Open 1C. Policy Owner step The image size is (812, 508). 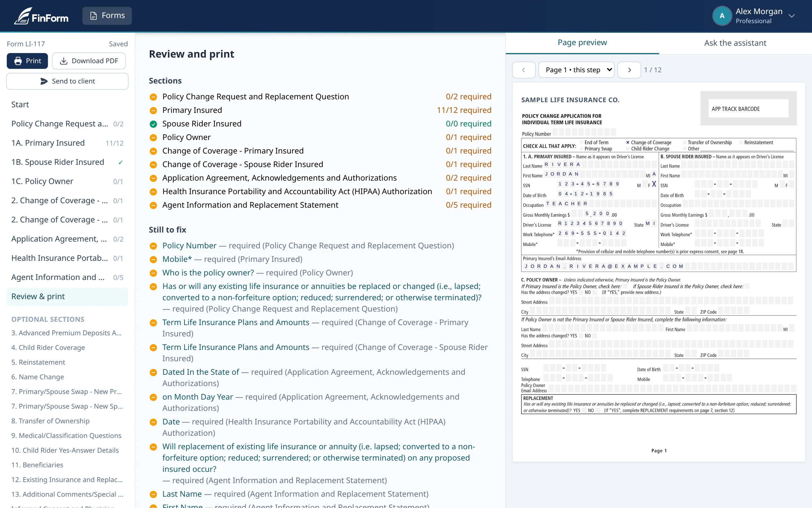67,181
